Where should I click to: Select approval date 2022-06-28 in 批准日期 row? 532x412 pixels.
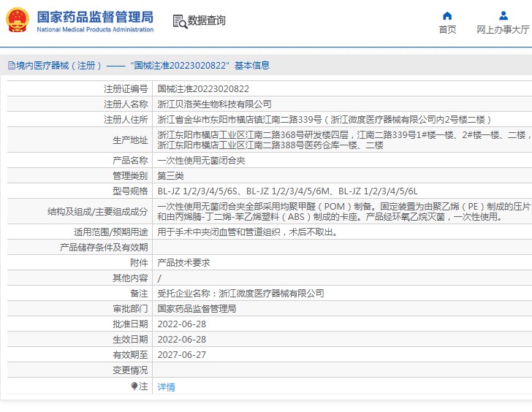pyautogui.click(x=182, y=324)
